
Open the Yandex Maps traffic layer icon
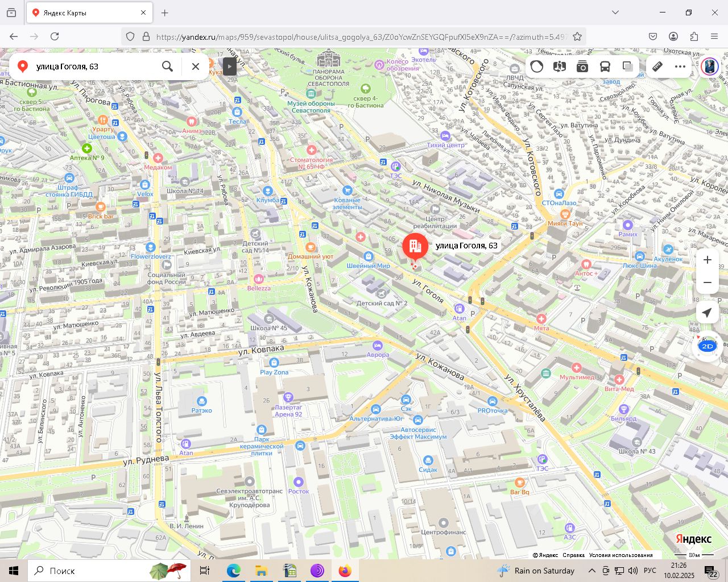537,66
